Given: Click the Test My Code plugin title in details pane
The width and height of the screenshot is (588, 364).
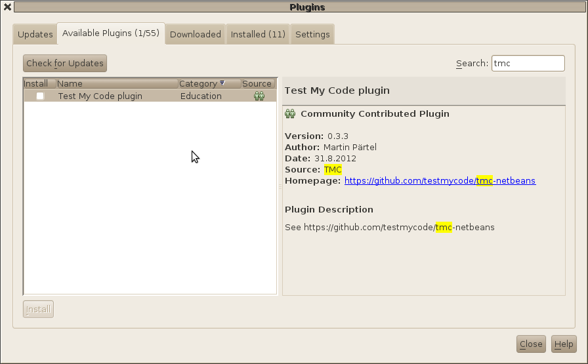Looking at the screenshot, I should pyautogui.click(x=337, y=91).
